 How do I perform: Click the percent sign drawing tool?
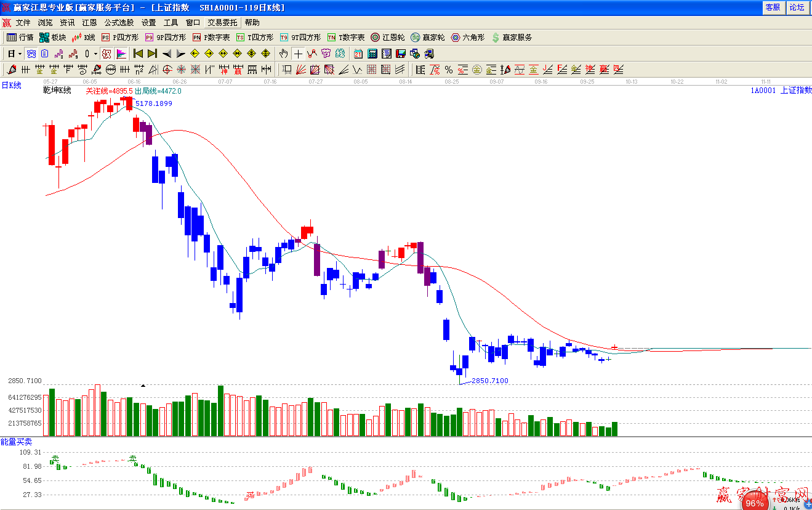449,70
